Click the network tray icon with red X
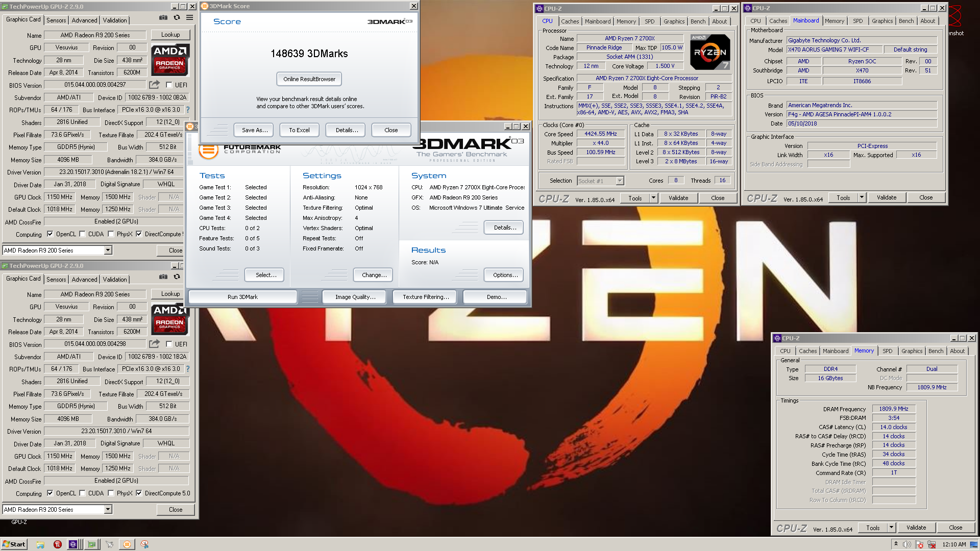 [x=931, y=544]
